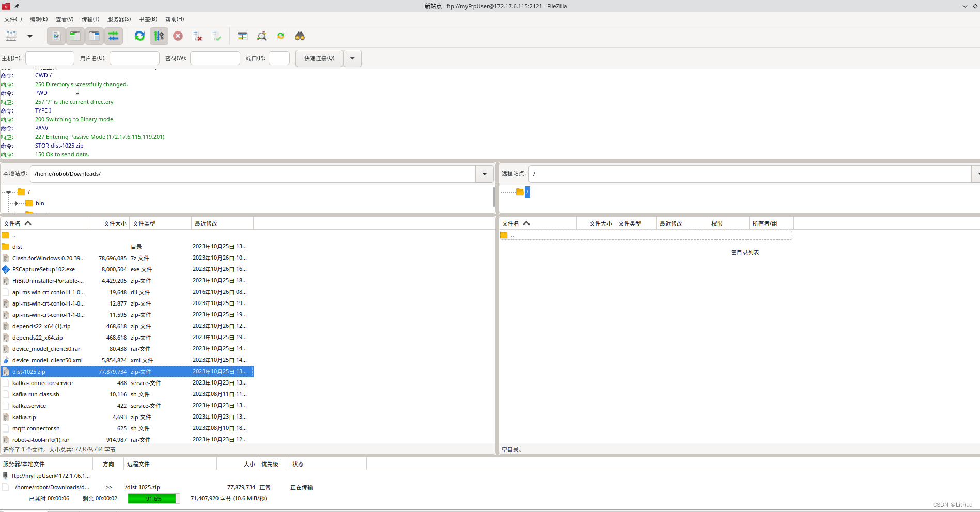Viewport: 980px width, 512px height.
Task: Click the 用户名(U) username field
Action: (134, 58)
